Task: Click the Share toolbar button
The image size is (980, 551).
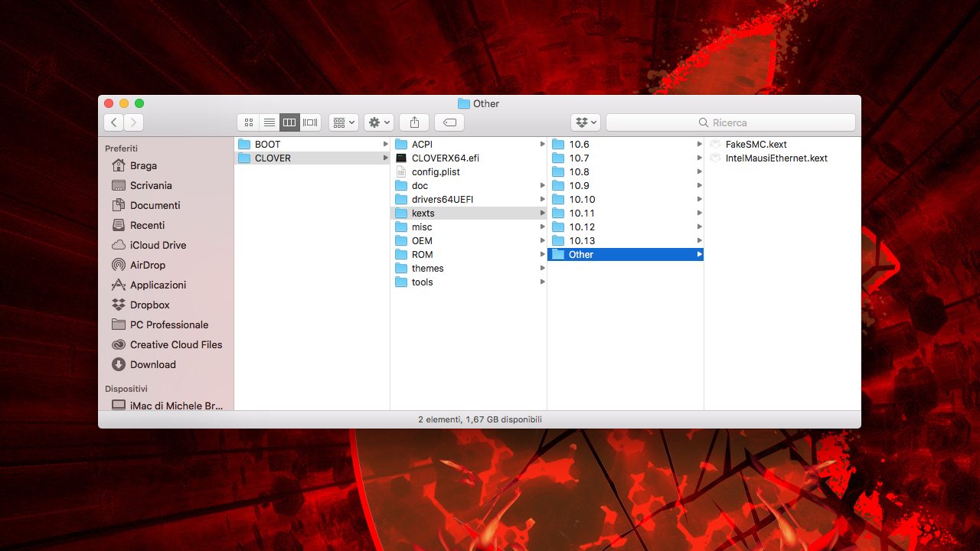Action: [414, 122]
